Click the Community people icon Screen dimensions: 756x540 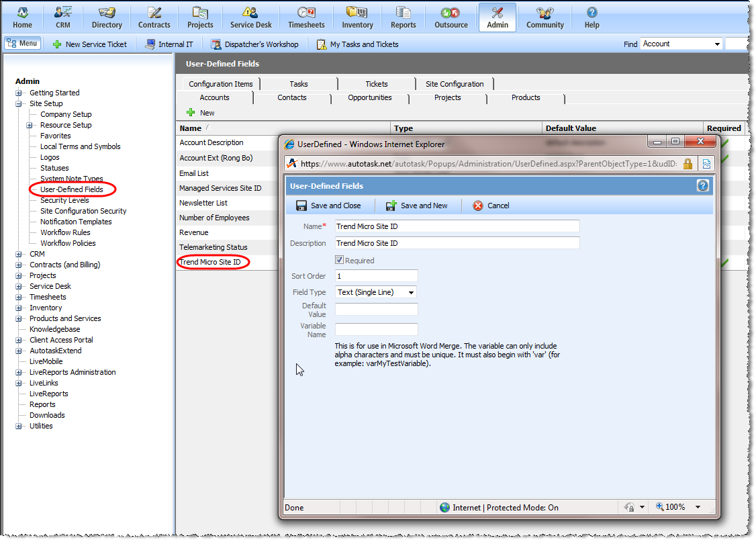(545, 12)
